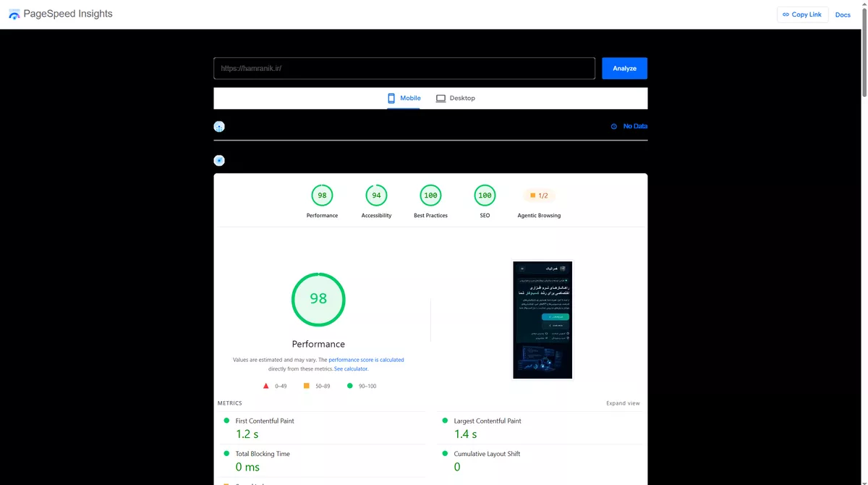This screenshot has height=485, width=868.
Task: Switch to the Desktop tab
Action: pyautogui.click(x=456, y=98)
